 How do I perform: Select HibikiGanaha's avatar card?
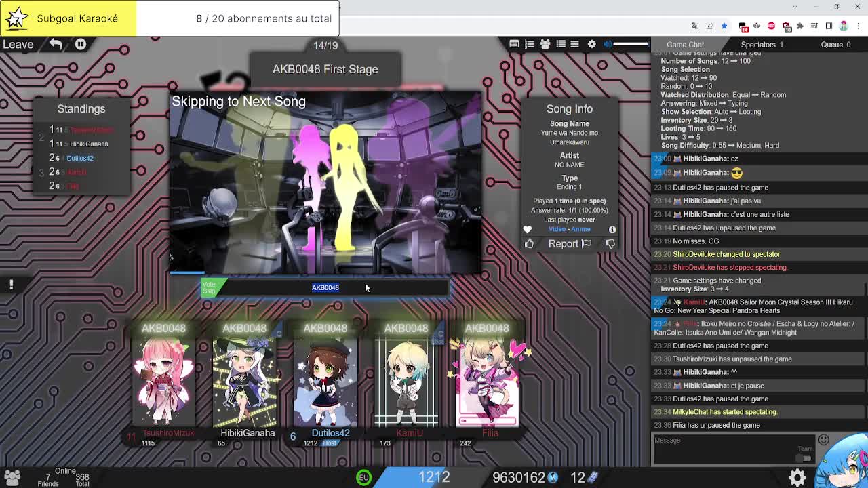tap(245, 381)
